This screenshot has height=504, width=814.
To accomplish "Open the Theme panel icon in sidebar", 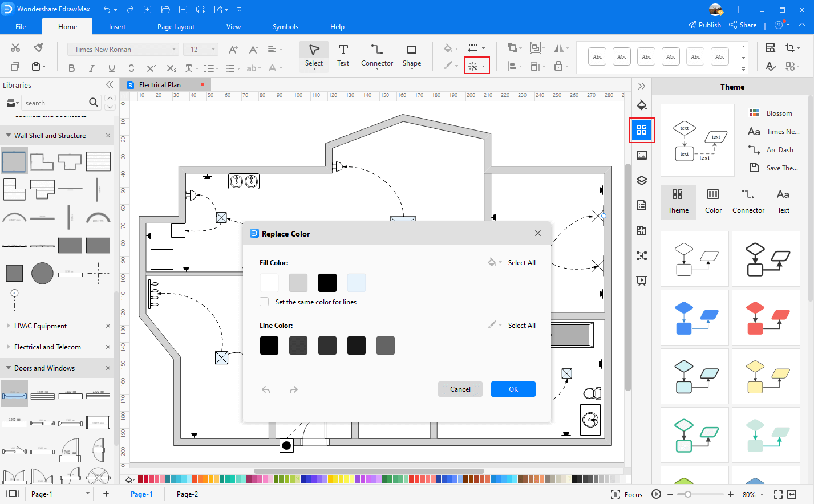I will [x=642, y=130].
